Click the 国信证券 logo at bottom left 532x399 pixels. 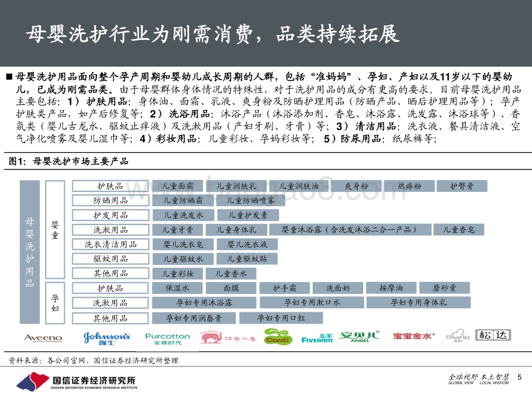[77, 382]
